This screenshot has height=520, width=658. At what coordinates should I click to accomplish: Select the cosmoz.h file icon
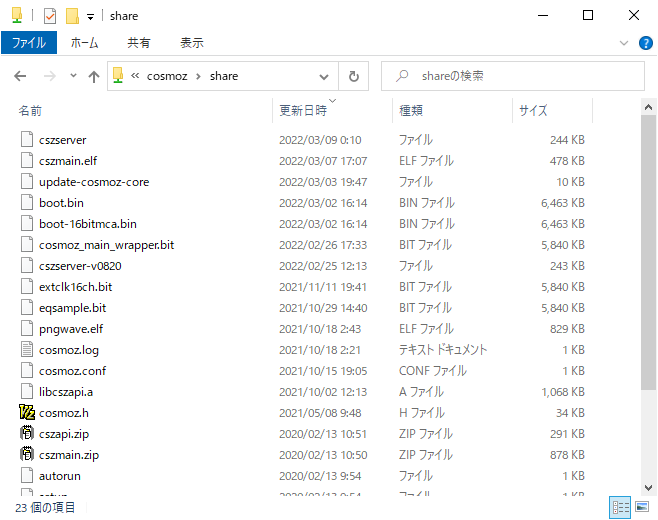click(27, 413)
